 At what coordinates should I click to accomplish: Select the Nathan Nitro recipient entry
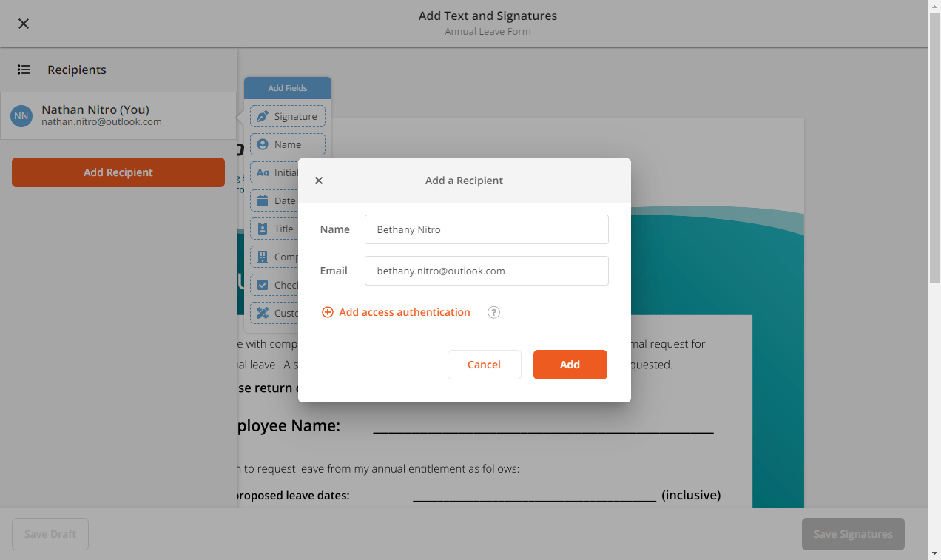point(118,115)
